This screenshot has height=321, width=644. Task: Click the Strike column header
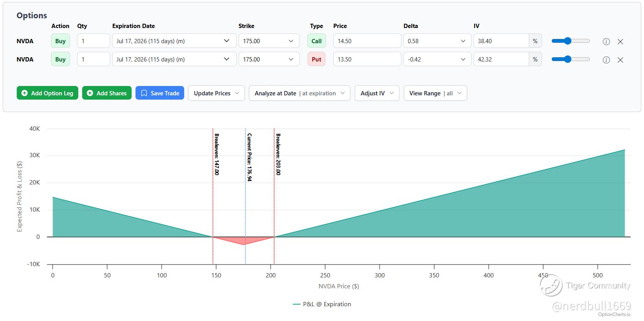246,26
